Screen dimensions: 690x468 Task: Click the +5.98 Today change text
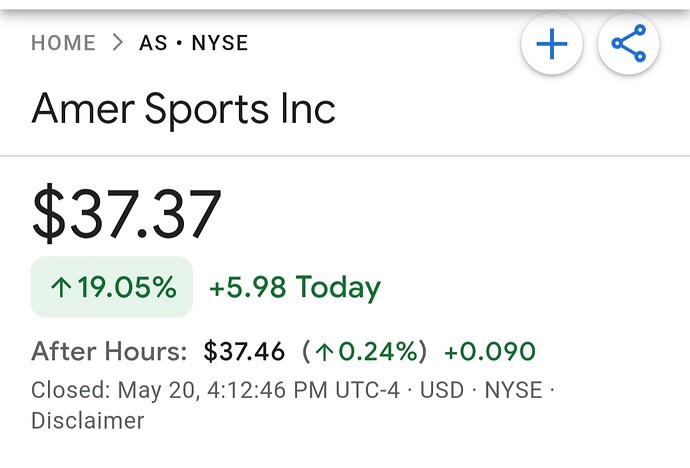pos(295,287)
